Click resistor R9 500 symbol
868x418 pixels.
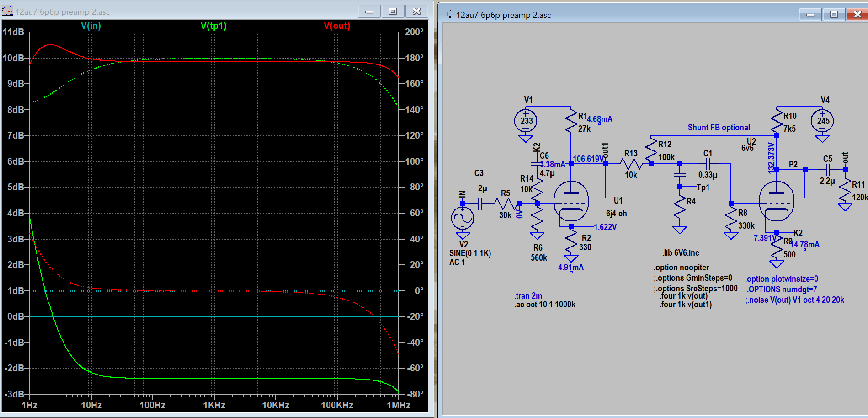pos(777,247)
